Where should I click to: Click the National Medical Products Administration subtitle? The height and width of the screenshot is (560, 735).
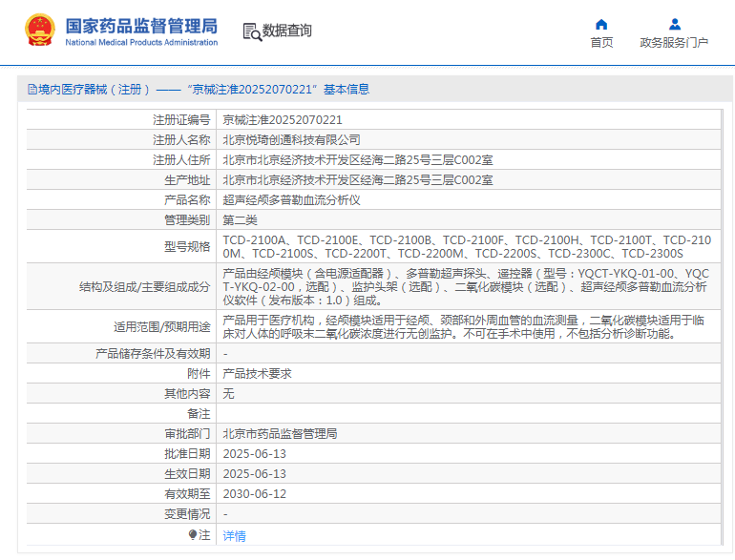141,43
